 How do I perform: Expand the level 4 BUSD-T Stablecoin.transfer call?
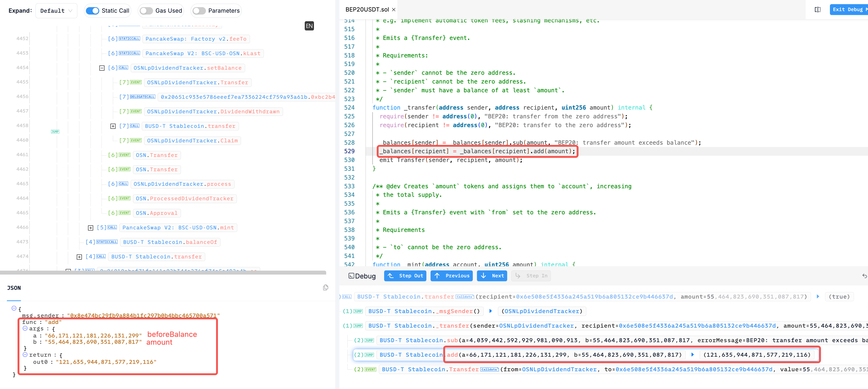(79, 257)
